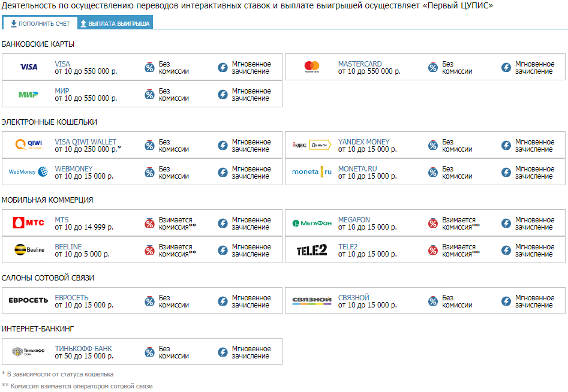
Task: Click the Евросеть store logo
Action: 28,300
